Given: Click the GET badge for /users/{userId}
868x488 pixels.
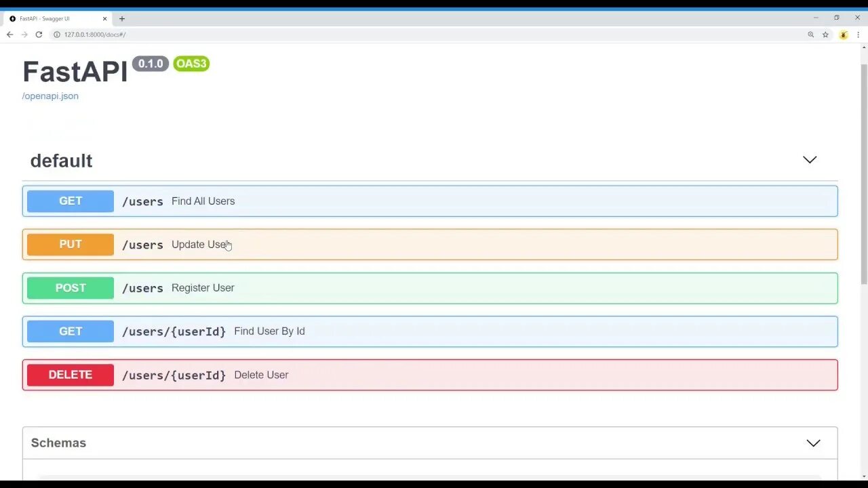Looking at the screenshot, I should coord(71,331).
